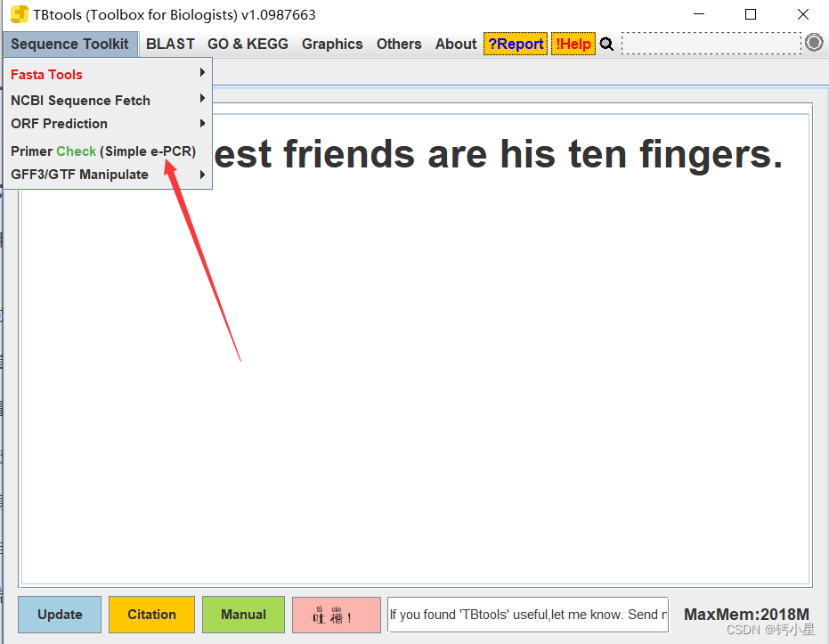Click the green Manual button

pos(243,615)
